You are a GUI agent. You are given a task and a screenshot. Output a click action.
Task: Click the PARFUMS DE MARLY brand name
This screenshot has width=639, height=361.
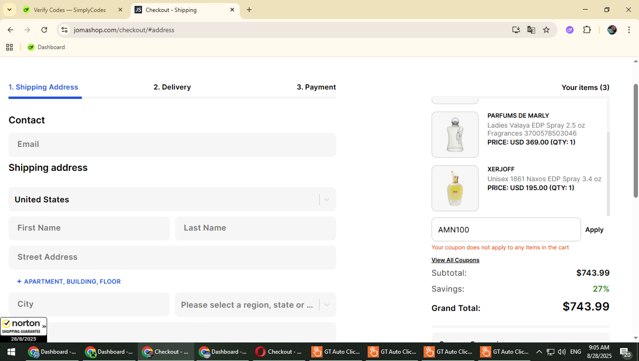518,116
